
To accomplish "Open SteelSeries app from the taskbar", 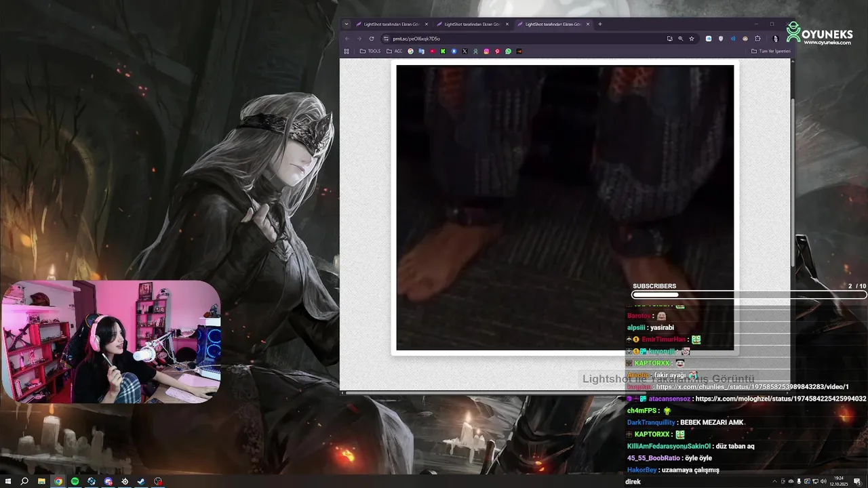I will [125, 481].
